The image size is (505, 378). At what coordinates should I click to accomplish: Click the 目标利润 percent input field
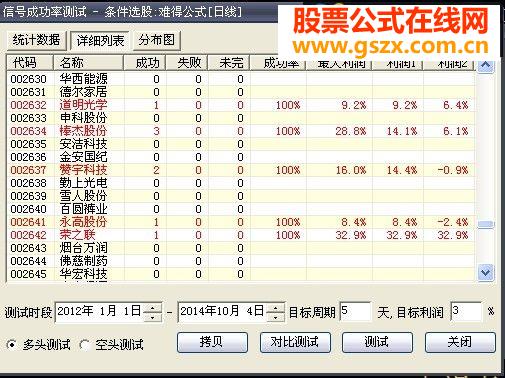[x=466, y=311]
